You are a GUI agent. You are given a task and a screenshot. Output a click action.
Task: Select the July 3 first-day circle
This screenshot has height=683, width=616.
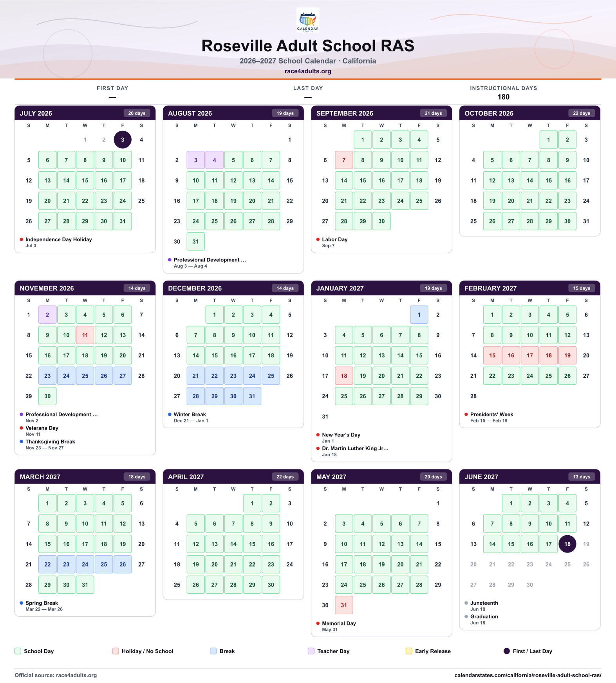123,139
